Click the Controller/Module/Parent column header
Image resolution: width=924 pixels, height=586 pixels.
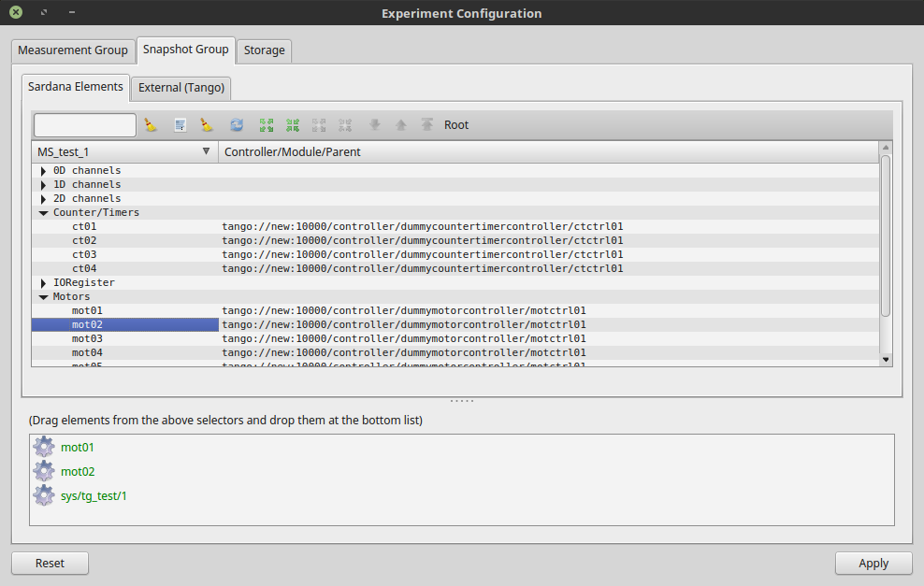(x=548, y=152)
